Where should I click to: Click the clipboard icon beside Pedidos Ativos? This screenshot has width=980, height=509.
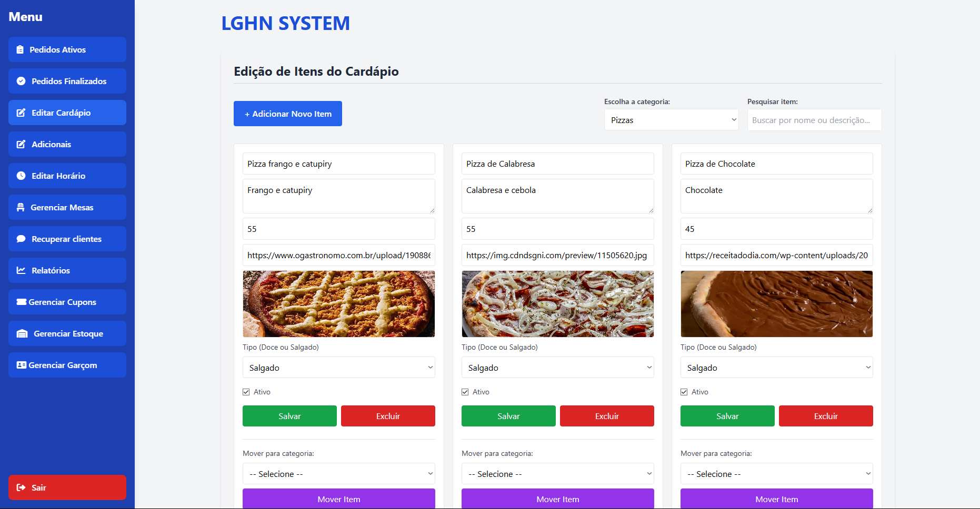point(20,49)
